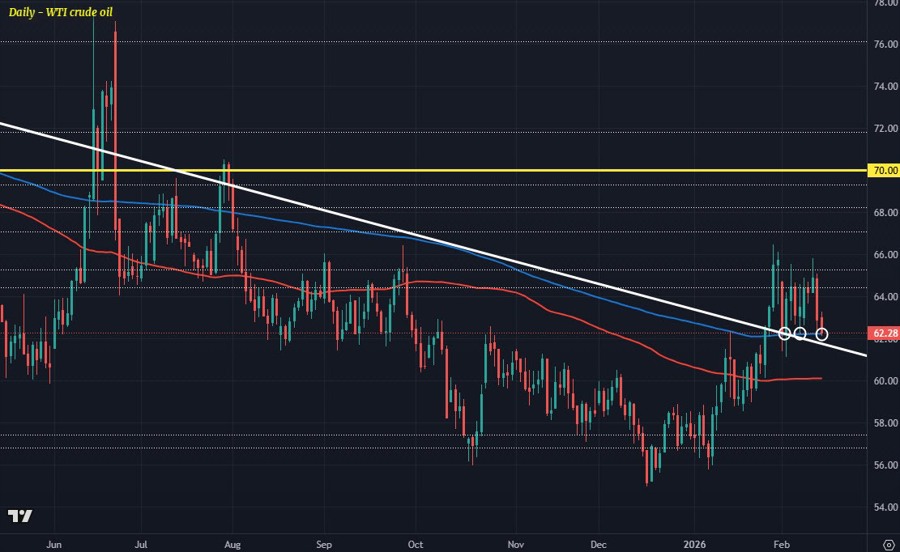Select the current price label 62.28
This screenshot has width=900, height=552.
click(x=882, y=333)
